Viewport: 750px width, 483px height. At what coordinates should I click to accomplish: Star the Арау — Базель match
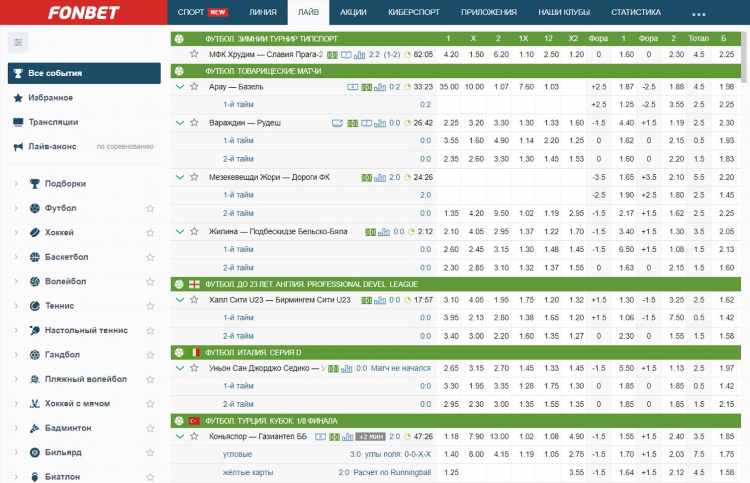tap(194, 87)
